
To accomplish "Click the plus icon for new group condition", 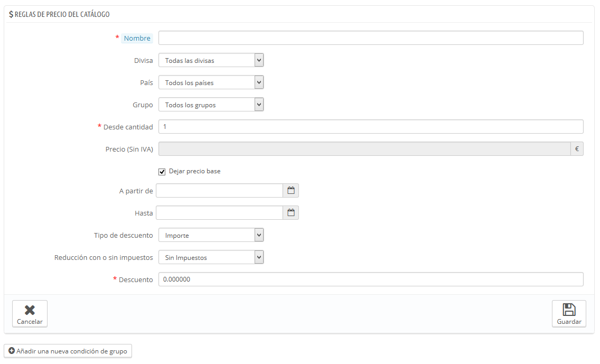I will coord(12,351).
